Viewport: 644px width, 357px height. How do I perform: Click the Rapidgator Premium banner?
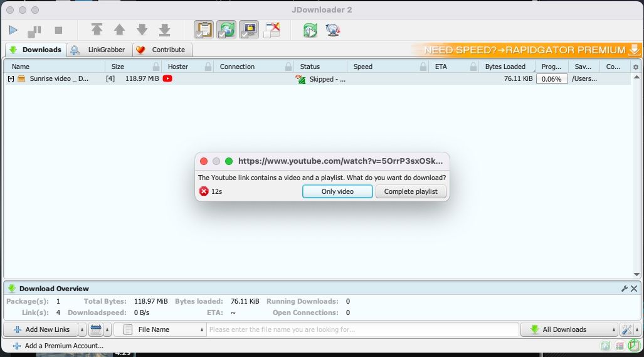[525, 50]
